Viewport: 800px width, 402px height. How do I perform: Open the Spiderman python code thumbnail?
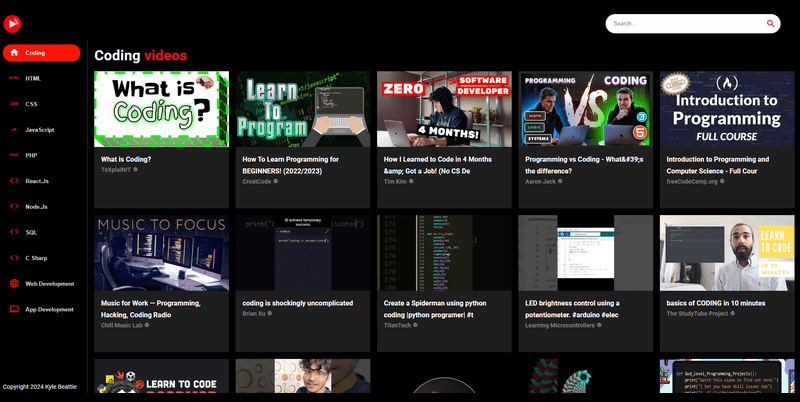coord(444,253)
